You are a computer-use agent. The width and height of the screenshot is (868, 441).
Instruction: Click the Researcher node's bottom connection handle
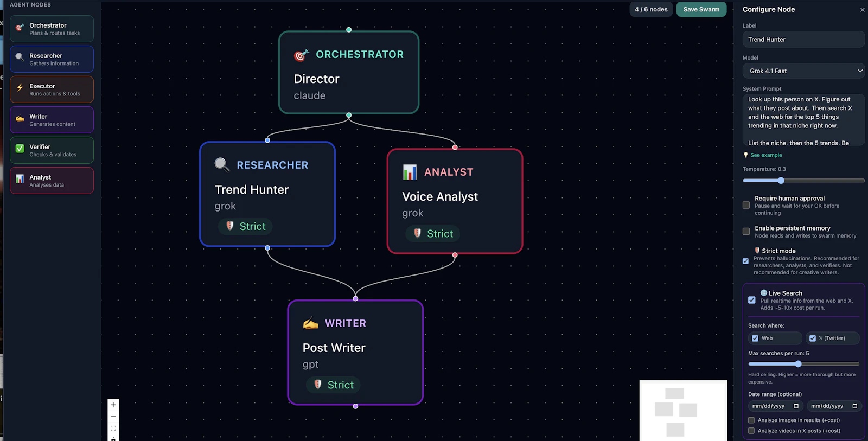coord(267,248)
